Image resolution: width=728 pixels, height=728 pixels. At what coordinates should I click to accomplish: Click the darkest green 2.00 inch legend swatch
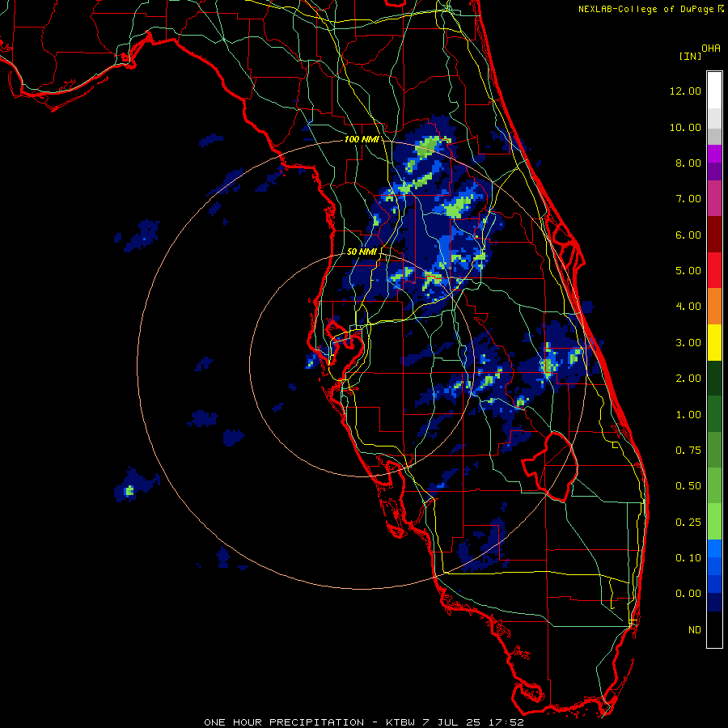[714, 378]
